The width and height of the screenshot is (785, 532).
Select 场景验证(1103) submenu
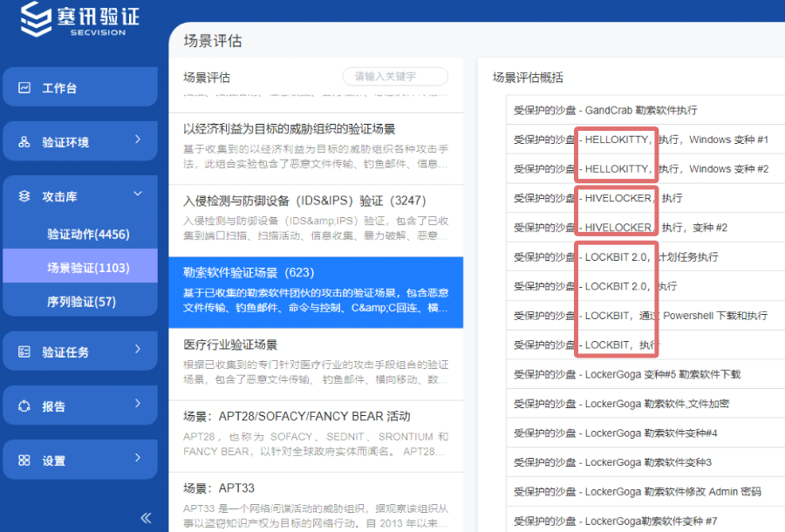pos(80,267)
